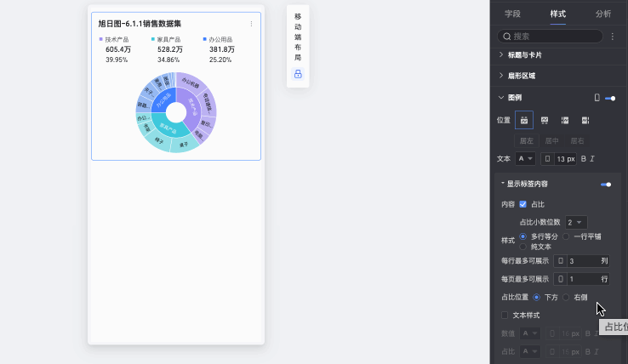
Task: Open the chart card's three-dot menu
Action: click(x=251, y=24)
